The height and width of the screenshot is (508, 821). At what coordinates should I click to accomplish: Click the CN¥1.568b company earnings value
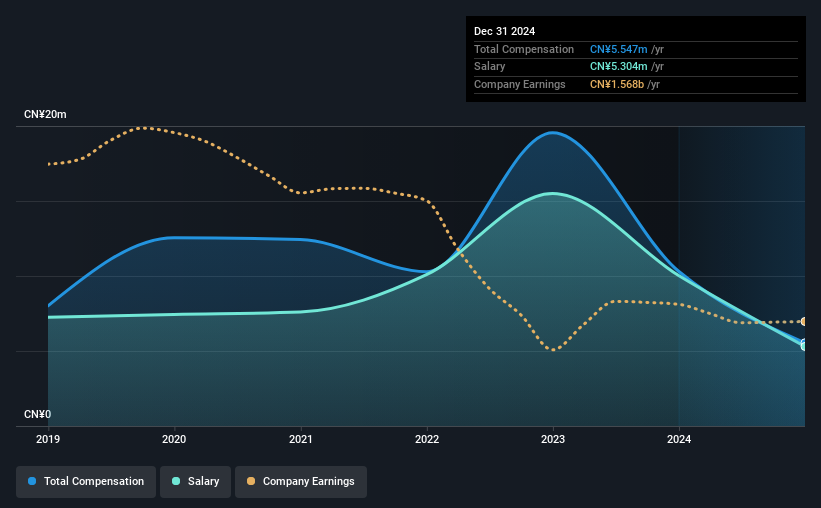[617, 84]
